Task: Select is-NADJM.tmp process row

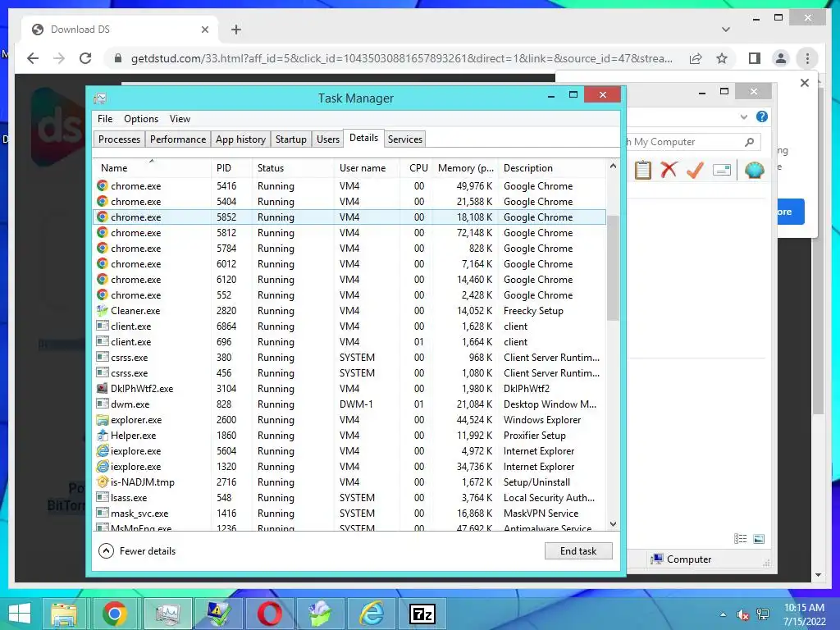Action: [349, 482]
